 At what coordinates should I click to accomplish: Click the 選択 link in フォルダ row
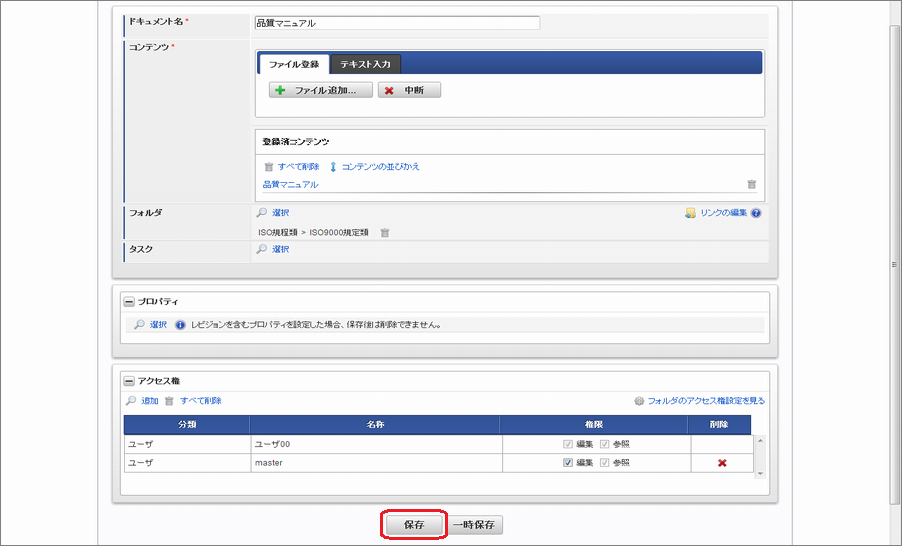281,213
